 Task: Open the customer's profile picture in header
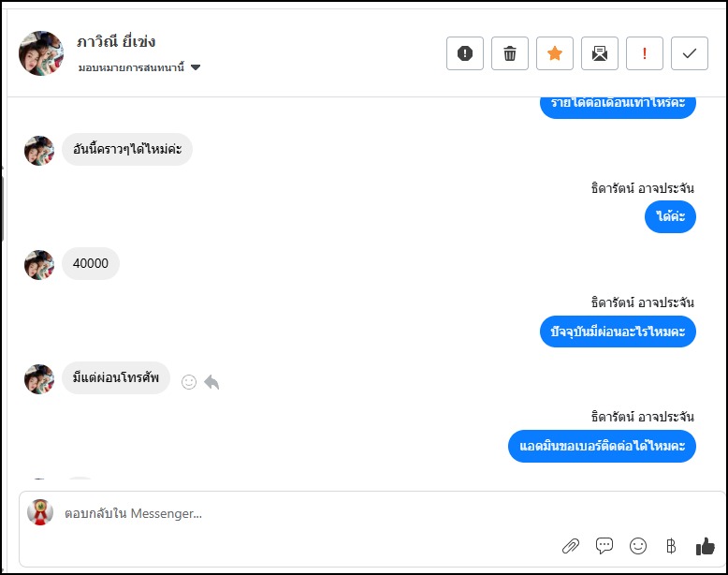pos(41,53)
